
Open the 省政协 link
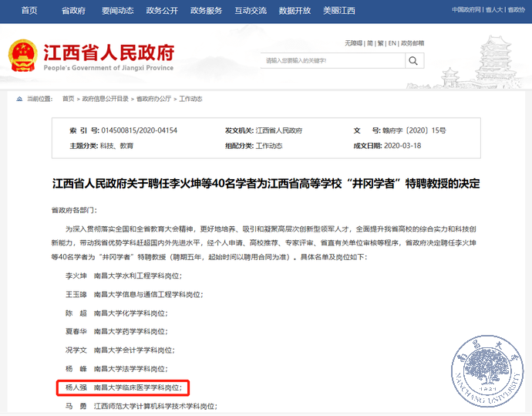point(516,10)
